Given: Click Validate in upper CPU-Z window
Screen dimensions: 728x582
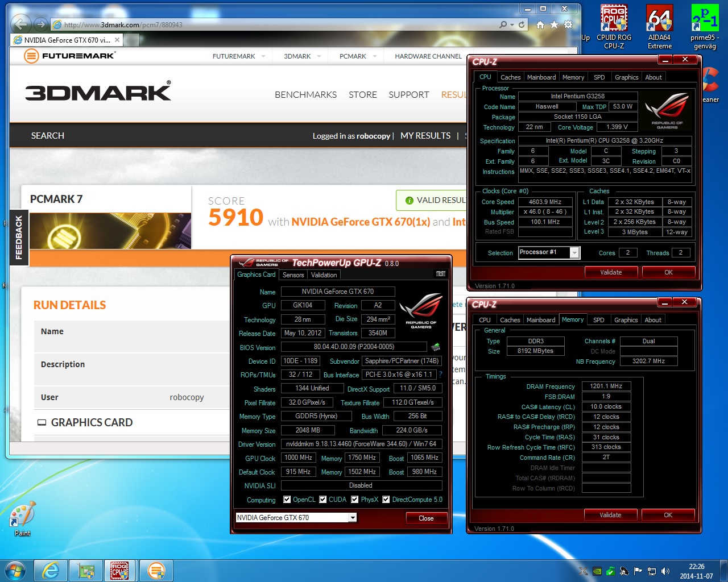Looking at the screenshot, I should coord(611,272).
